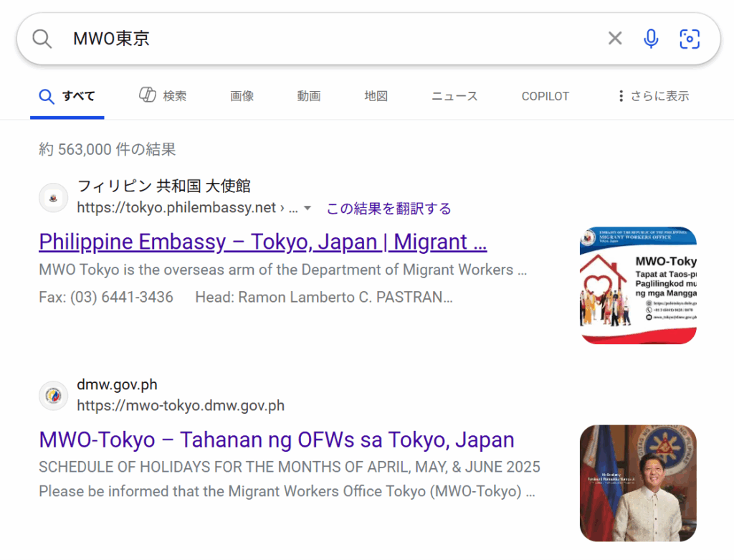The image size is (734, 560).
Task: Open the MWO-Tokyo Migrant Workers Office thumbnail
Action: point(638,285)
